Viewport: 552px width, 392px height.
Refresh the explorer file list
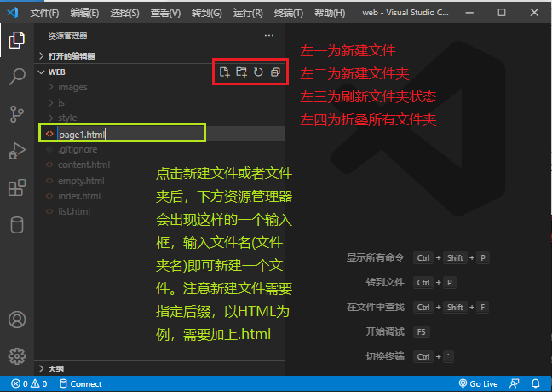[x=258, y=72]
